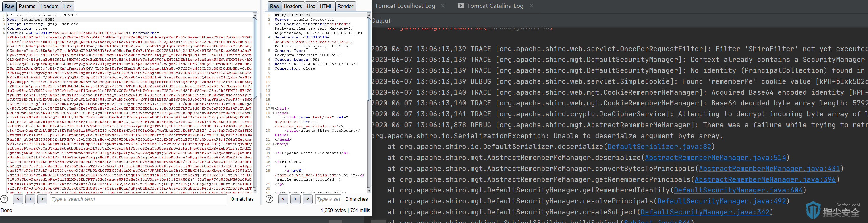Click response pane scrollbar up arrow
This screenshot has height=223, width=868.
pos(369,15)
